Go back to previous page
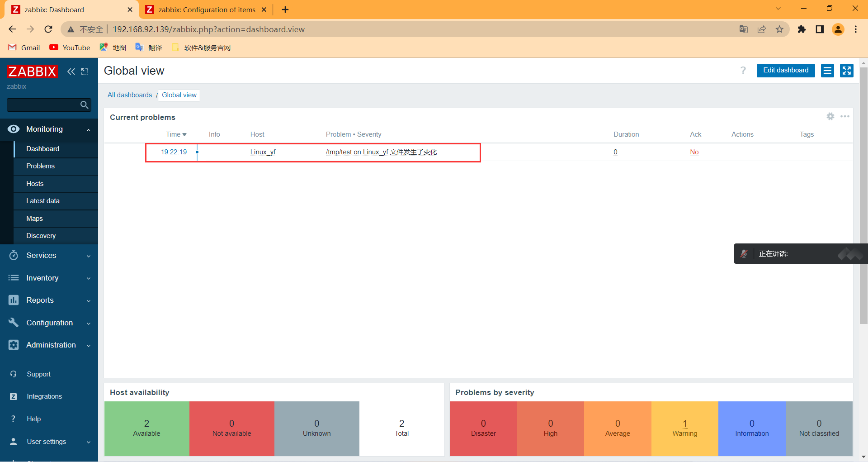Image resolution: width=868 pixels, height=462 pixels. 12,29
